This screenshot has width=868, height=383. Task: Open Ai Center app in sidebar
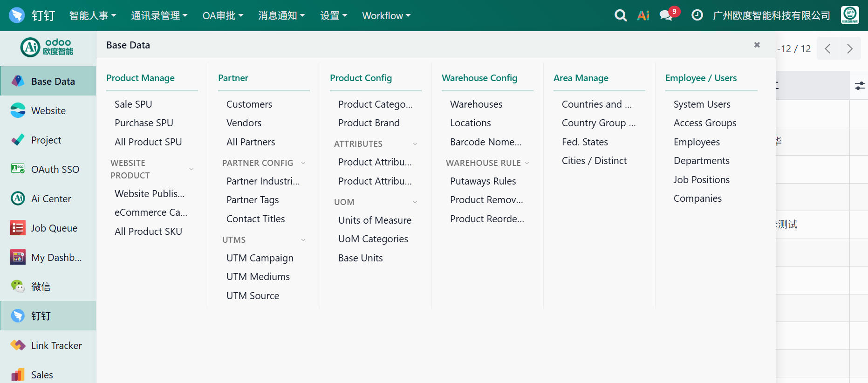[x=48, y=198]
